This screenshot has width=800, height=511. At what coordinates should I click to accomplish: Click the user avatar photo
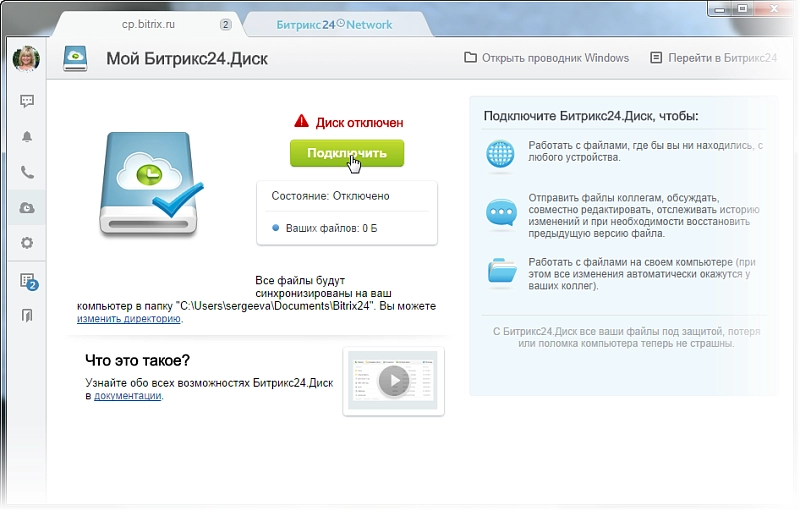coord(25,58)
